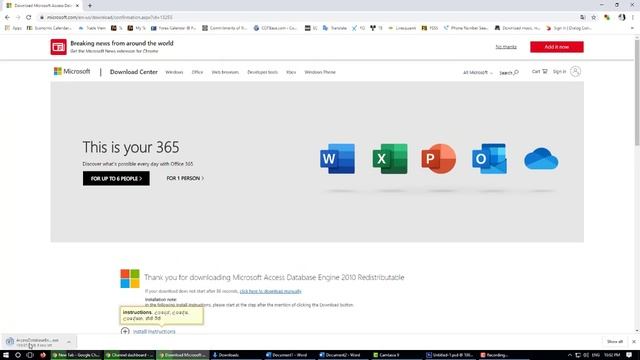Image resolution: width=640 pixels, height=360 pixels.
Task: Click the 'click here to download manually' link
Action: [271, 291]
